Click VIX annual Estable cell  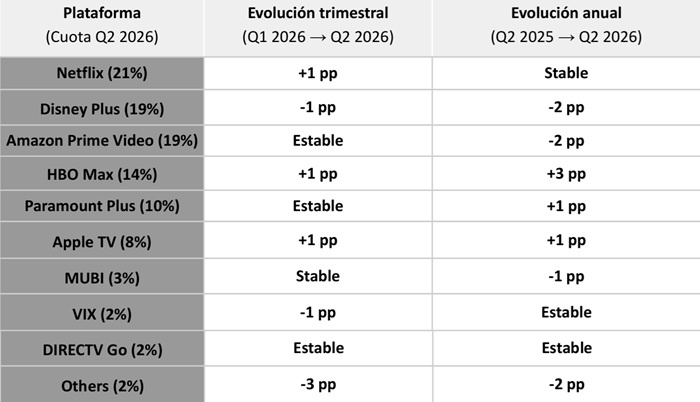point(566,313)
